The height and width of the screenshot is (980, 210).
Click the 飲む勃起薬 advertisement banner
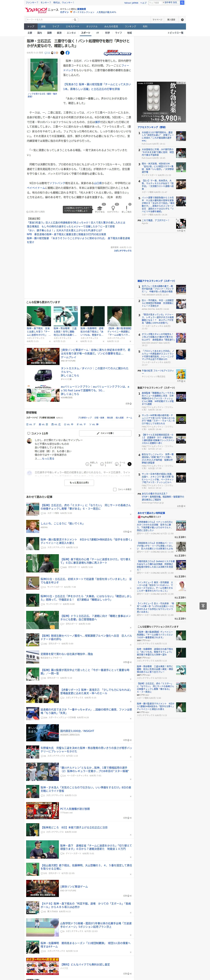(162, 102)
